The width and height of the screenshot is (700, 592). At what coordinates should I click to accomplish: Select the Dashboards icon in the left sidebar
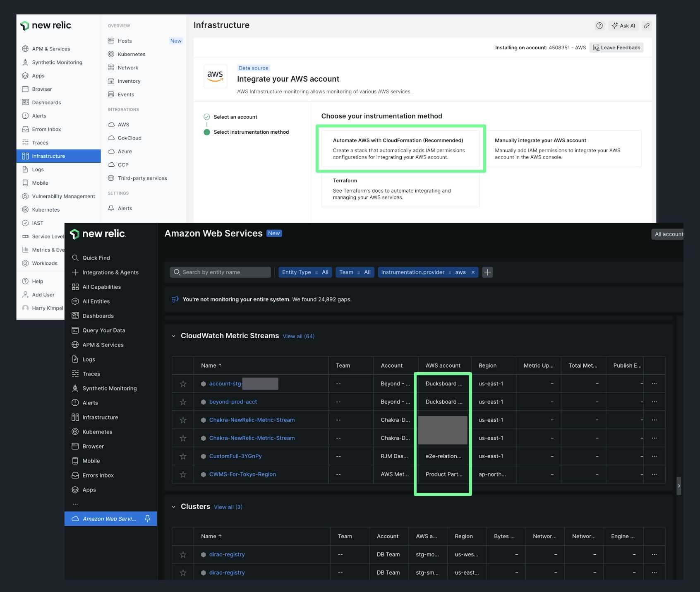click(x=75, y=315)
